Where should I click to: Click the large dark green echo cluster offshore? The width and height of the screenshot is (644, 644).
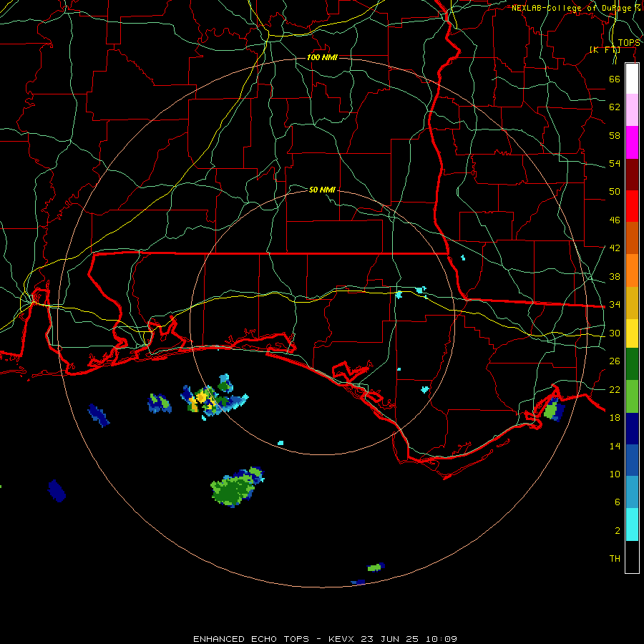(x=236, y=488)
